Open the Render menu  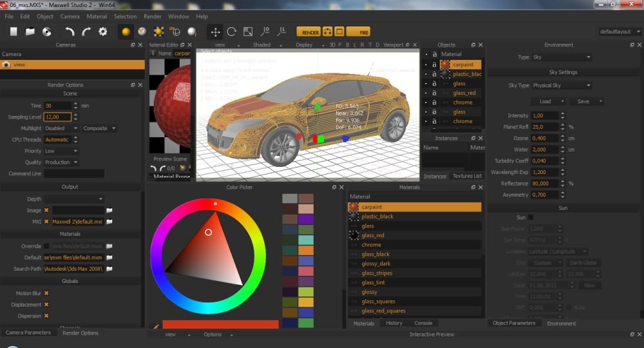[x=153, y=16]
